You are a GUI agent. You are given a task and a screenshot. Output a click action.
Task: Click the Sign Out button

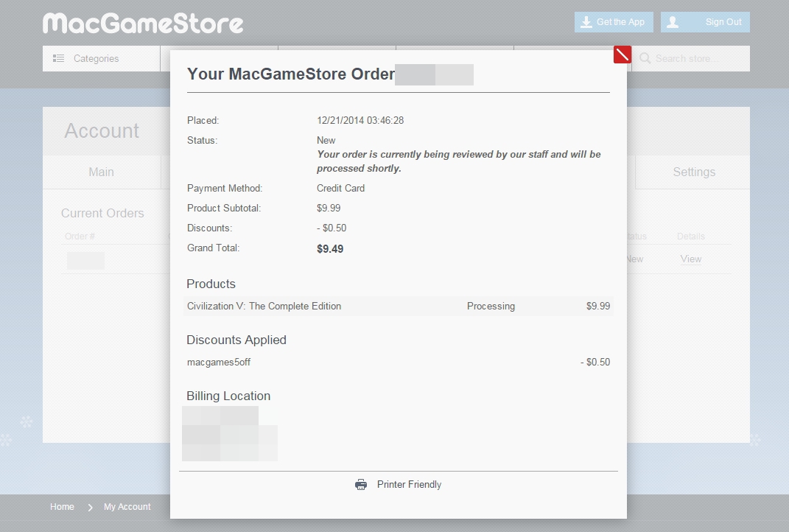coord(705,22)
